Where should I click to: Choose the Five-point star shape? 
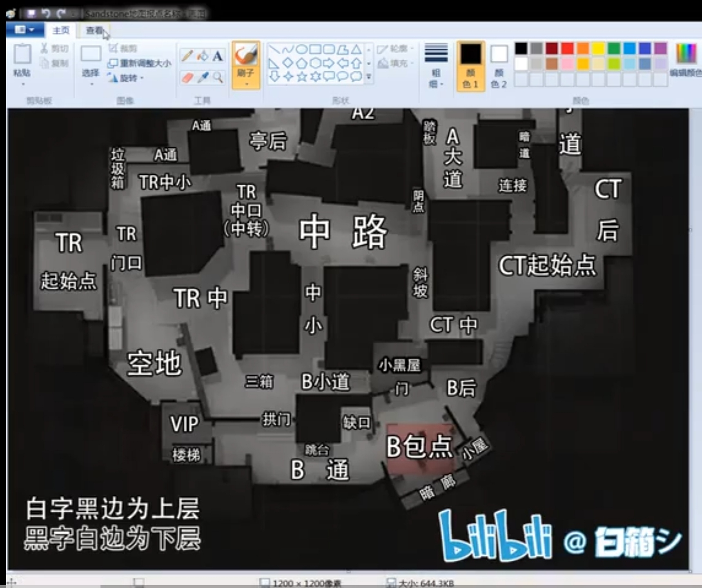tap(301, 76)
